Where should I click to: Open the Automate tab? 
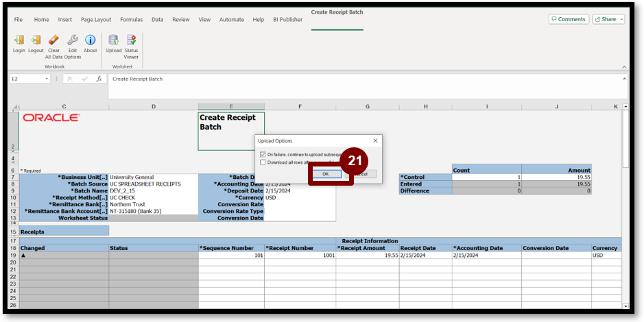tap(232, 19)
